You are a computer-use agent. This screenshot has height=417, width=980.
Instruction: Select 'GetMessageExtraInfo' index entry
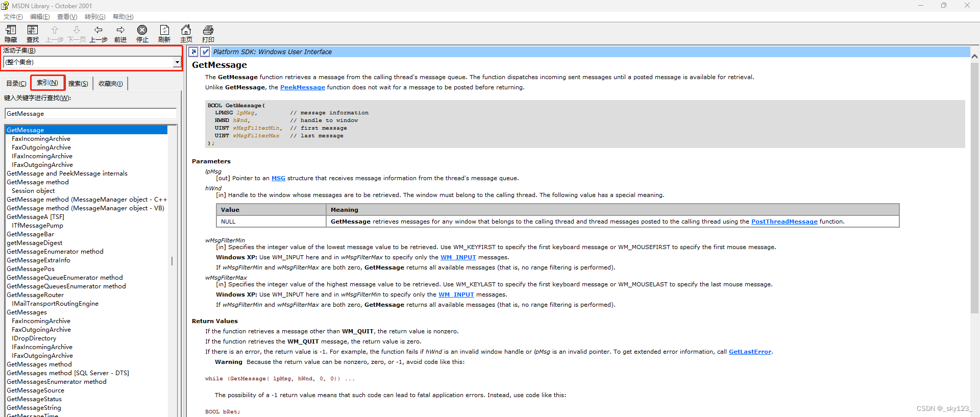pos(38,260)
